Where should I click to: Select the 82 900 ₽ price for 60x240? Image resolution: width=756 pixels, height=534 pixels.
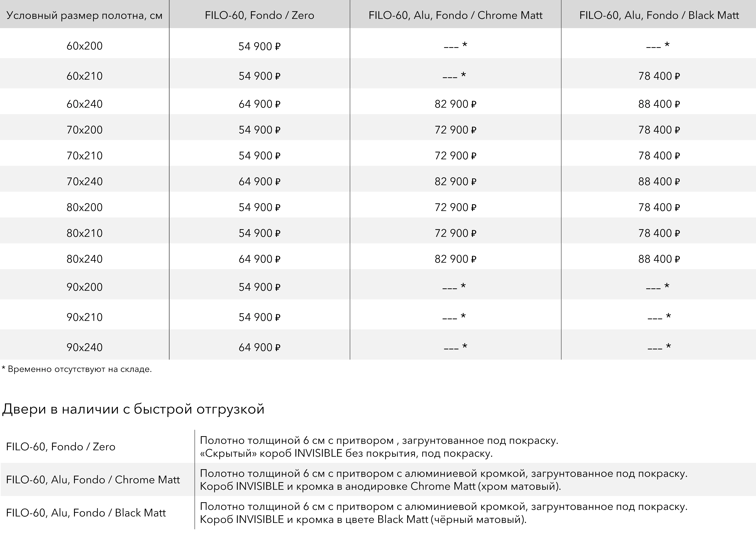455,104
